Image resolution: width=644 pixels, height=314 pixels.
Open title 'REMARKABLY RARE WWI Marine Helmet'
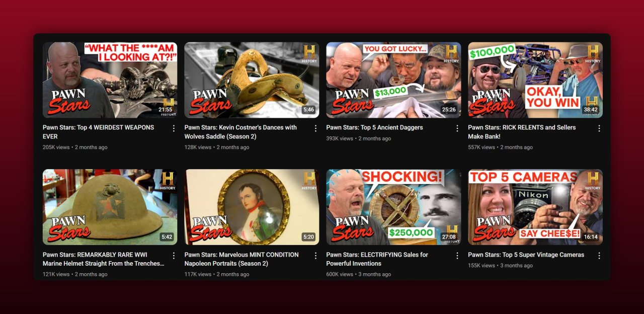click(104, 259)
